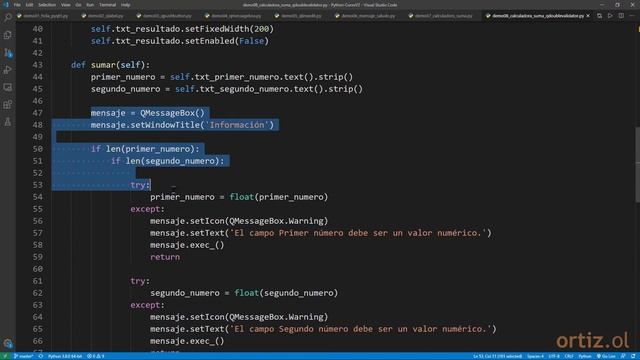
Task: Change the Python language mode
Action: pos(584,356)
